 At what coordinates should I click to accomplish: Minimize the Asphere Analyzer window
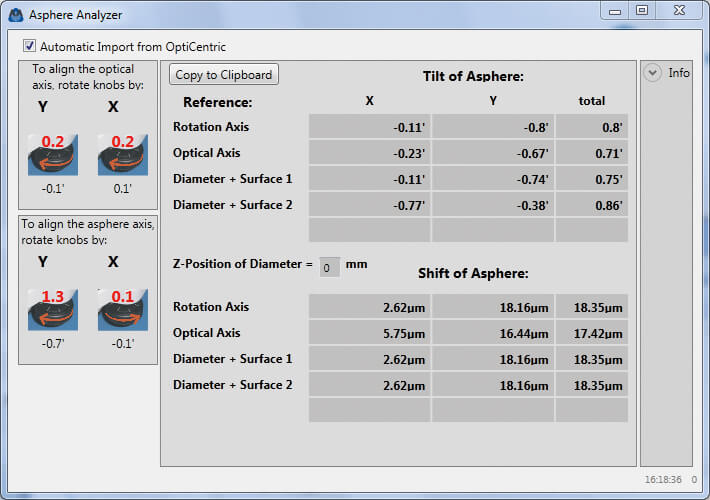(614, 10)
